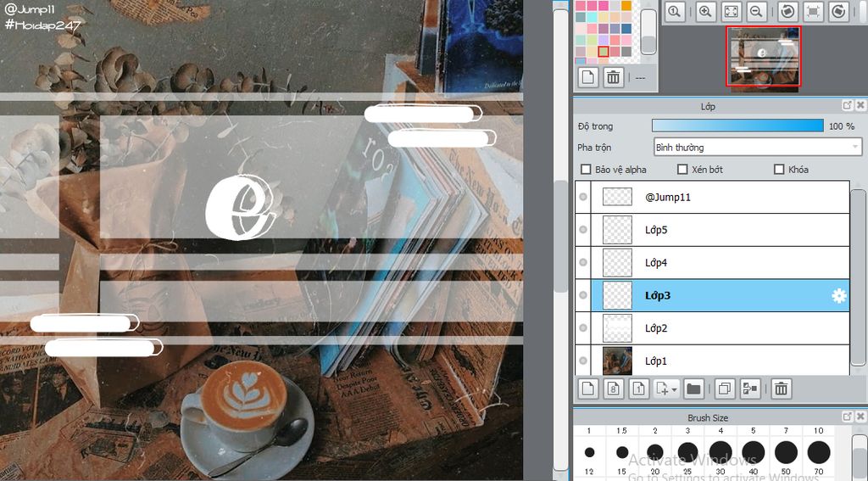Rotate canvas clockwise in navigator

tap(838, 12)
